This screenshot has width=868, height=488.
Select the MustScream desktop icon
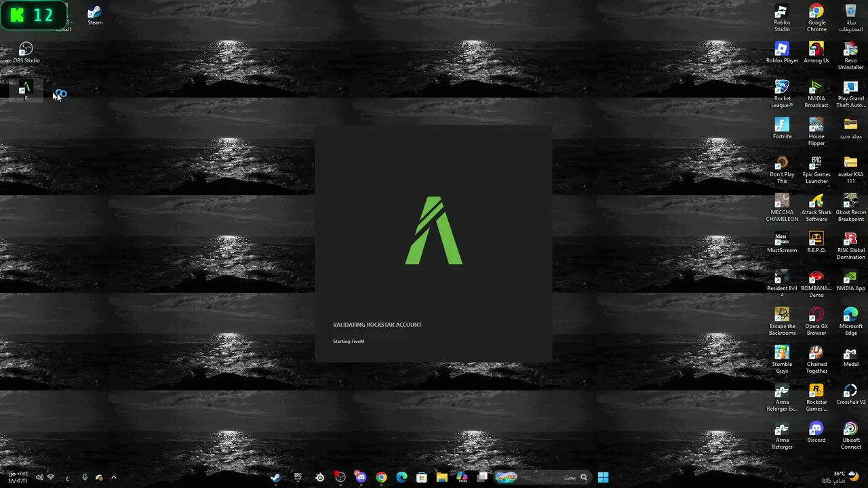(x=782, y=243)
